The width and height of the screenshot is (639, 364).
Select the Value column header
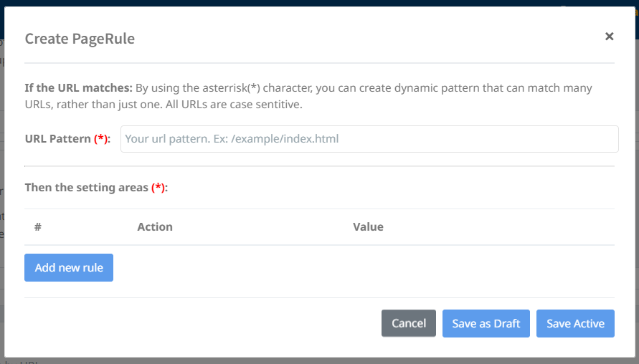click(368, 226)
